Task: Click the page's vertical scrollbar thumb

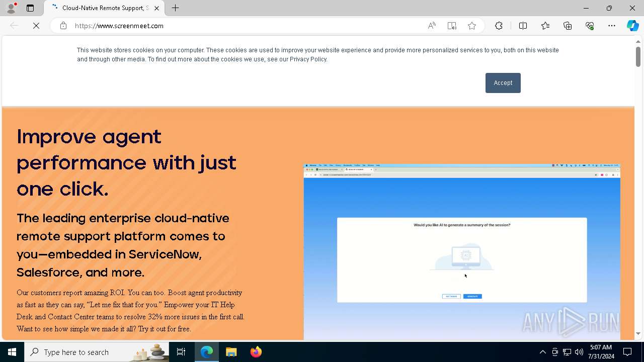Action: pos(638,56)
